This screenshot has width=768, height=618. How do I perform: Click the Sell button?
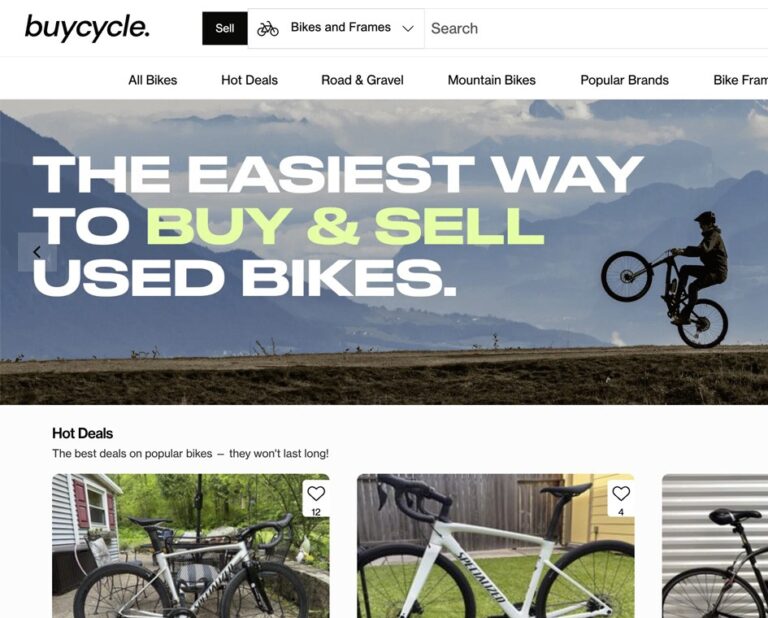[225, 28]
